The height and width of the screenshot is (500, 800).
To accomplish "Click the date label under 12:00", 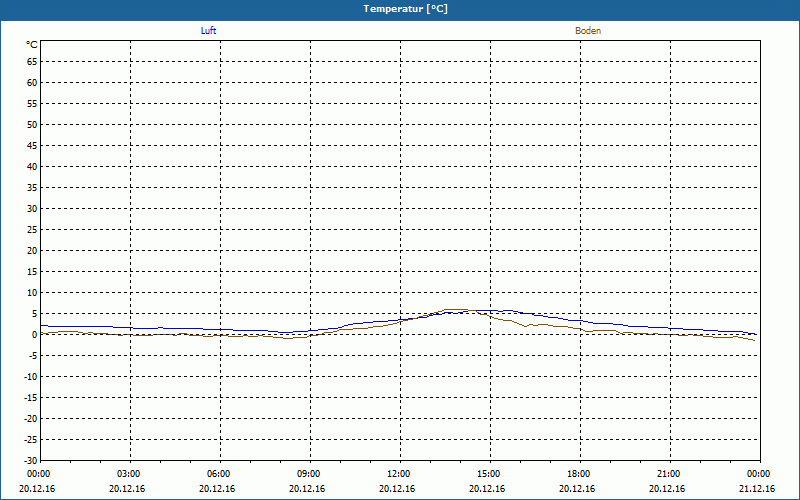I will 396,489.
